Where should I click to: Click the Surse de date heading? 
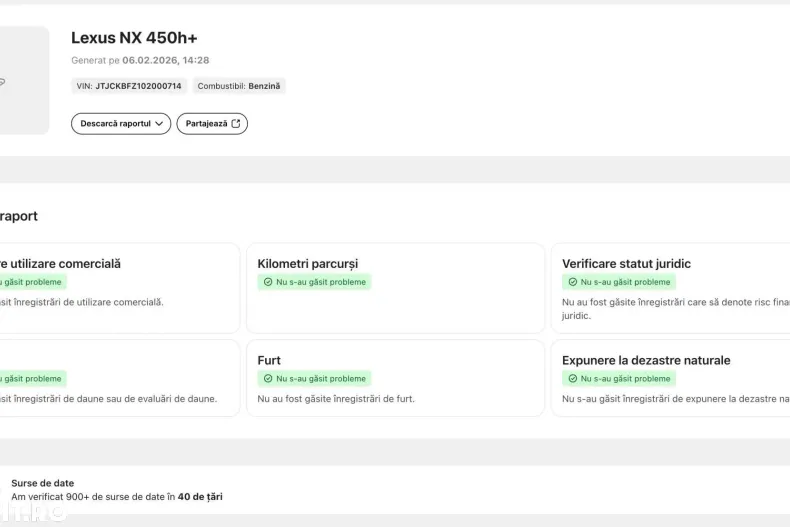[42, 483]
